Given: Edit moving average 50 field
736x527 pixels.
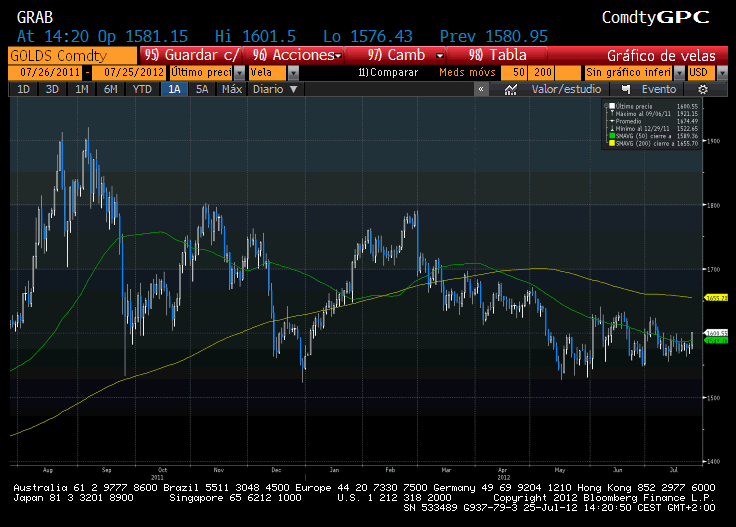Looking at the screenshot, I should (x=514, y=73).
